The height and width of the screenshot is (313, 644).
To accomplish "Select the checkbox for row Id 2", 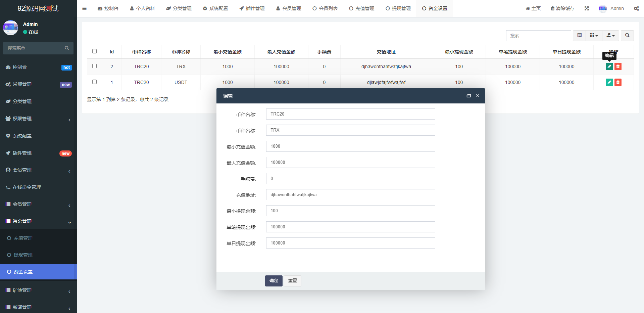I will pos(94,66).
